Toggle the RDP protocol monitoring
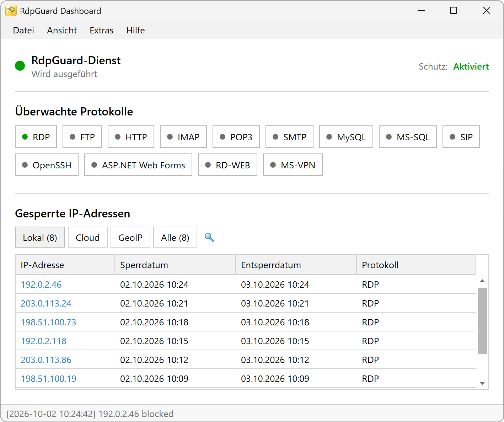This screenshot has width=504, height=422. tap(36, 137)
